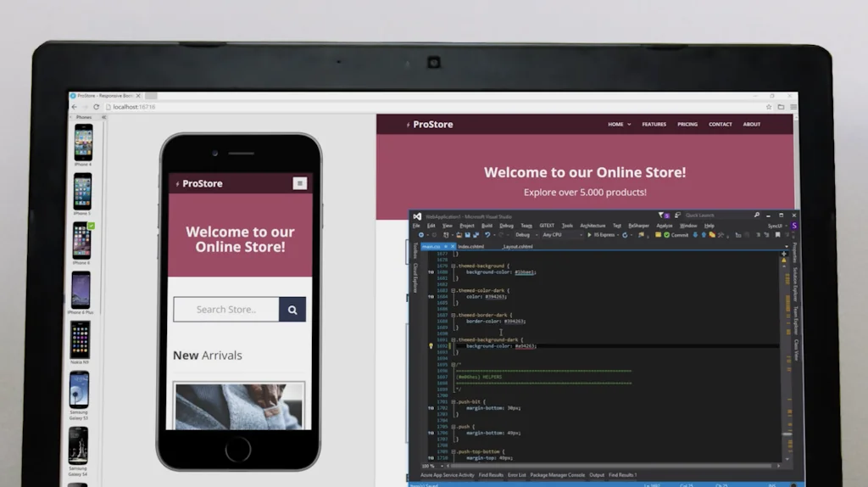868x487 pixels.
Task: Bookmark the page with the star icon
Action: tap(768, 107)
